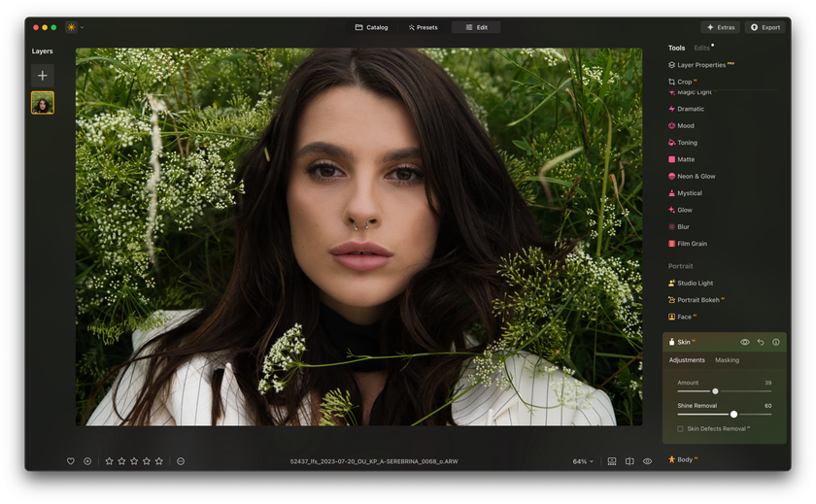Reset the Skin tool adjustments
The image size is (816, 504).
(x=761, y=342)
